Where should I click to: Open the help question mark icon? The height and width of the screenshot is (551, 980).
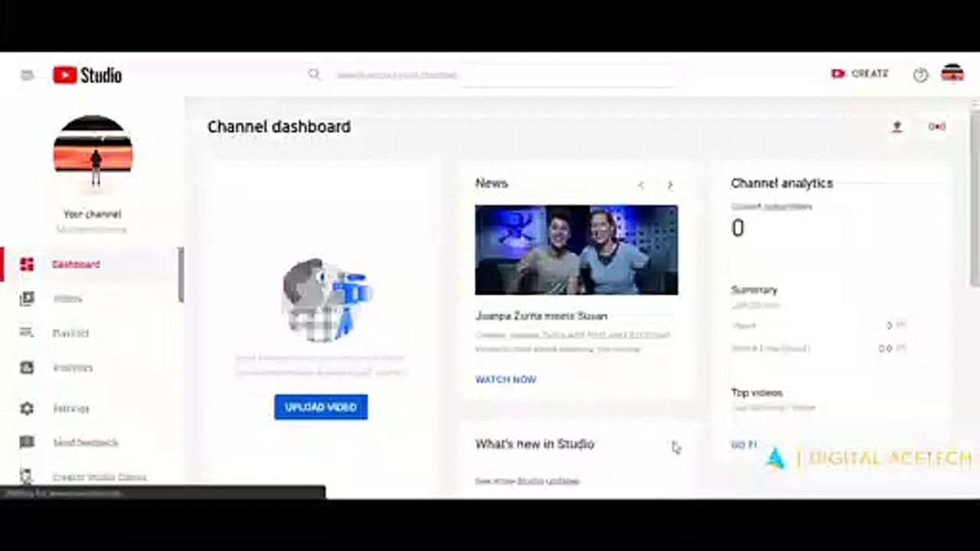[x=920, y=75]
